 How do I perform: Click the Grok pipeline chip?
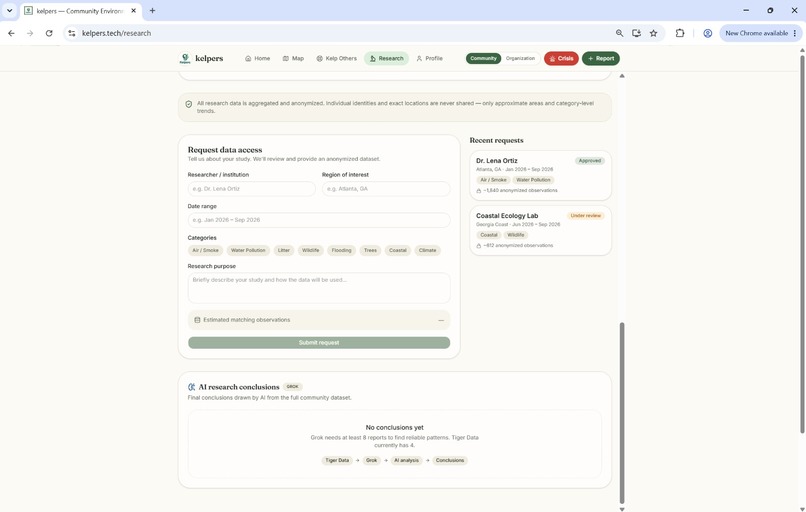click(372, 461)
